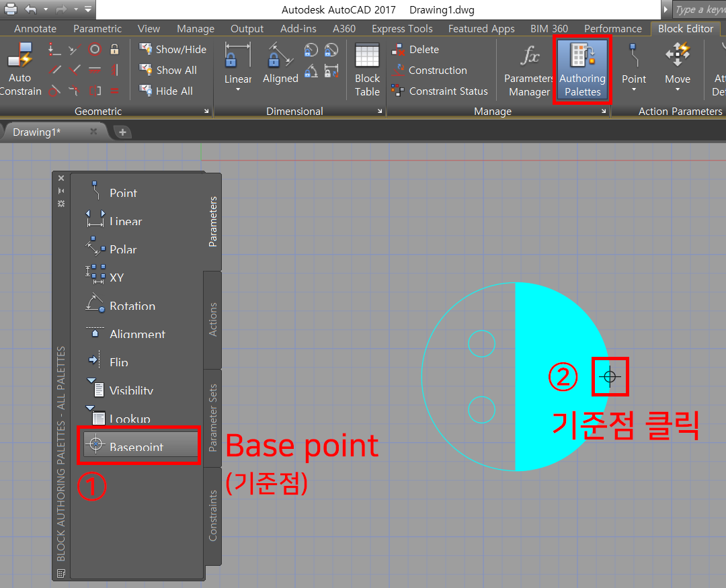Apply the Horizontal geometric constraint
The height and width of the screenshot is (588, 726).
point(95,70)
